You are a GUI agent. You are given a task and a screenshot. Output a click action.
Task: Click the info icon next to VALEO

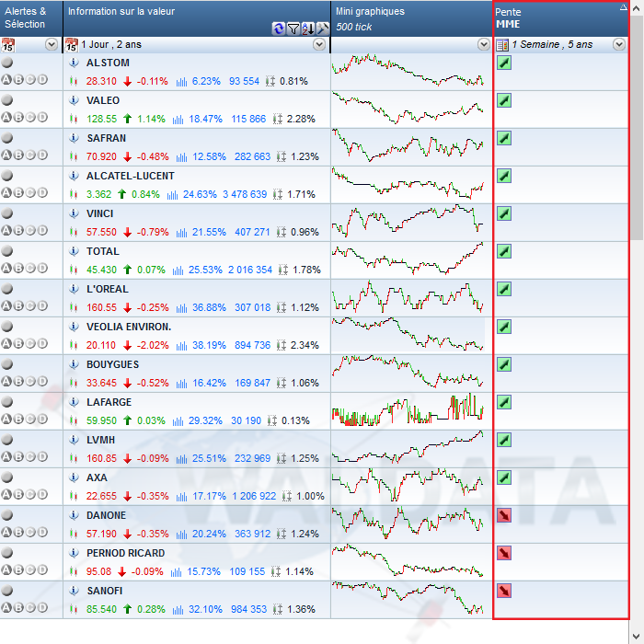click(x=74, y=100)
